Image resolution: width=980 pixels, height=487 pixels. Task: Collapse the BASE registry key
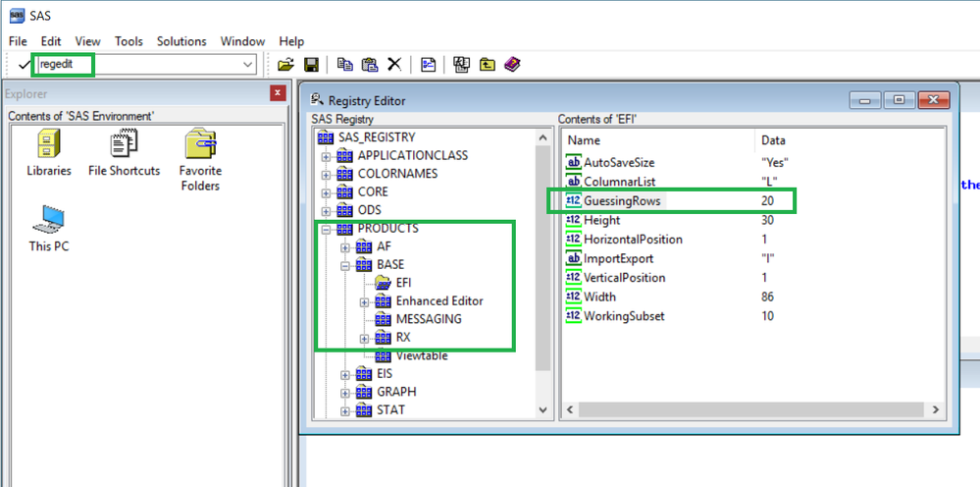(345, 266)
